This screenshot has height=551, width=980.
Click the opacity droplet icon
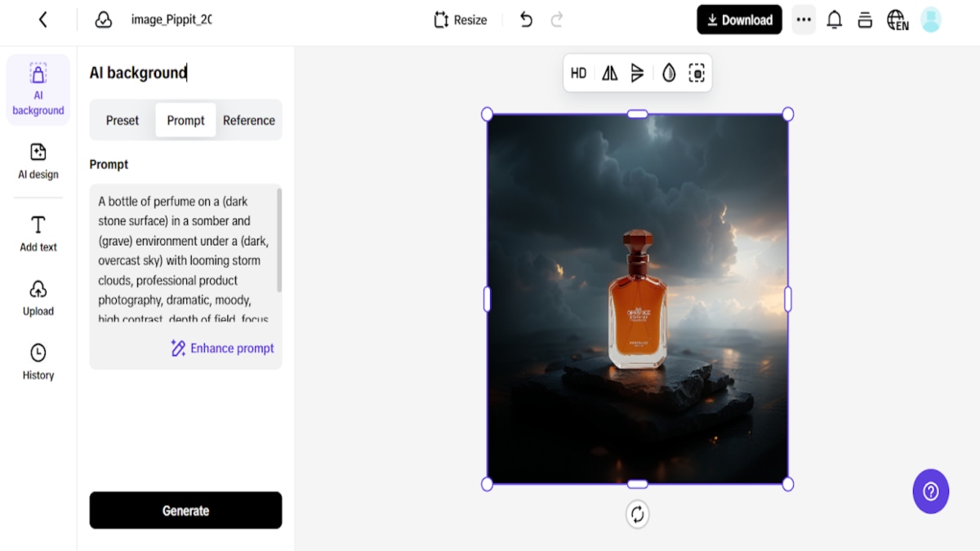click(669, 73)
